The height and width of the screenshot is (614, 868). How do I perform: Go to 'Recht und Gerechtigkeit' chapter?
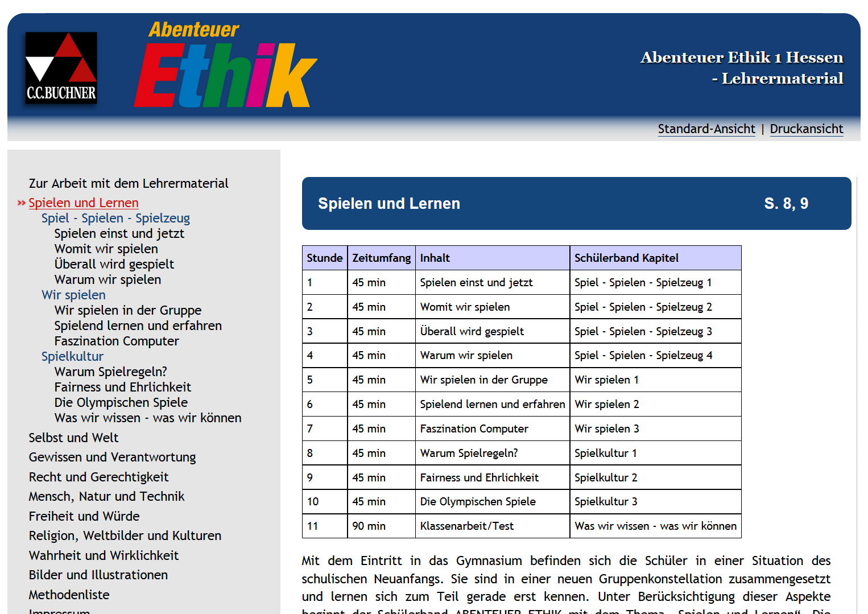pyautogui.click(x=98, y=477)
